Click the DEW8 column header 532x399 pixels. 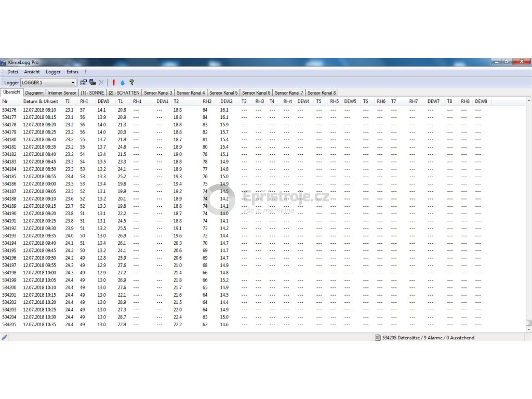[x=481, y=101]
